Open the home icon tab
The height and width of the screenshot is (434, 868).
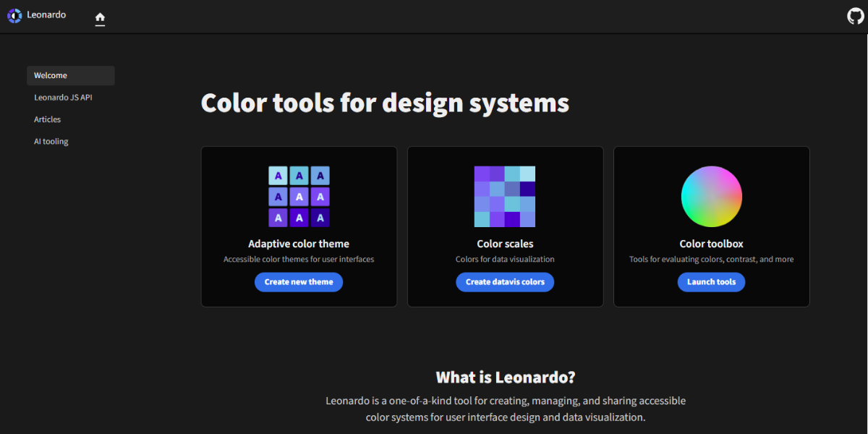click(x=100, y=17)
